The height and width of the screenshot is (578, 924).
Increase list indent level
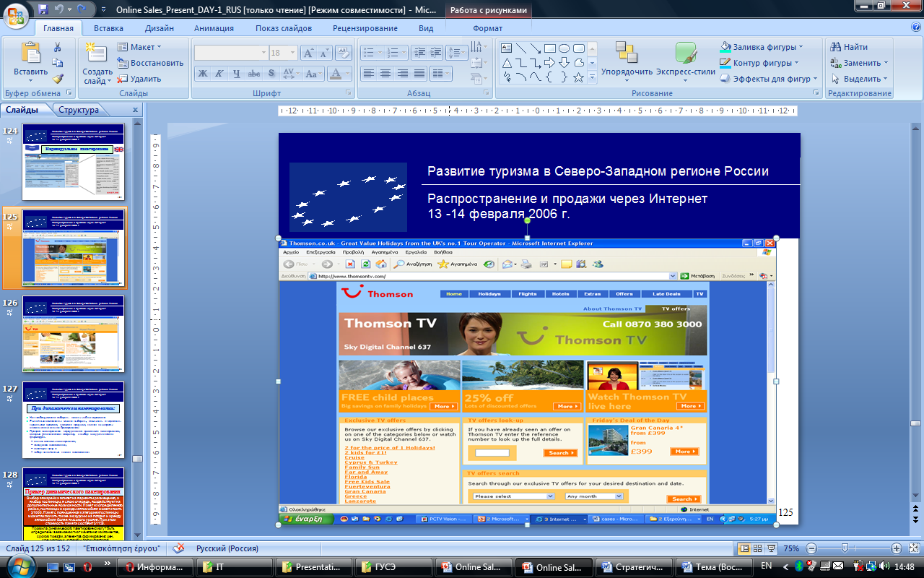435,53
